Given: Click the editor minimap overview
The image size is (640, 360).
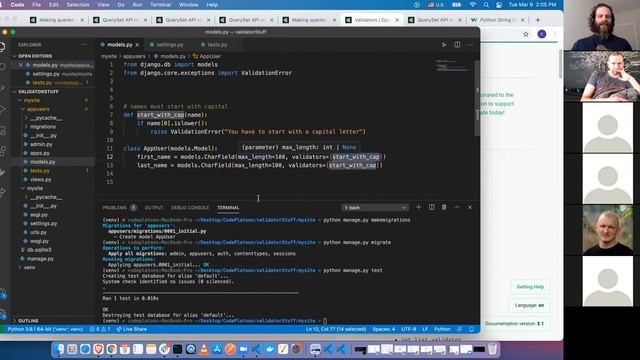Looking at the screenshot, I should pos(453,66).
